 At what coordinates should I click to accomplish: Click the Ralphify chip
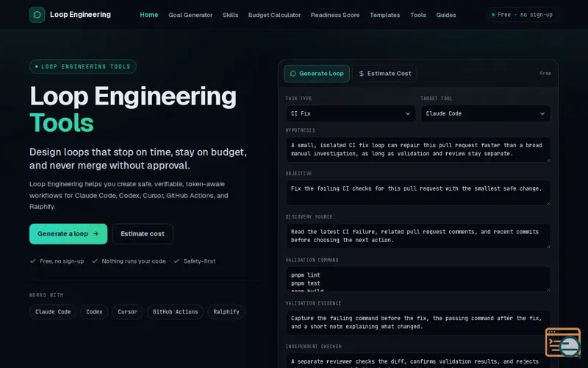tap(226, 312)
